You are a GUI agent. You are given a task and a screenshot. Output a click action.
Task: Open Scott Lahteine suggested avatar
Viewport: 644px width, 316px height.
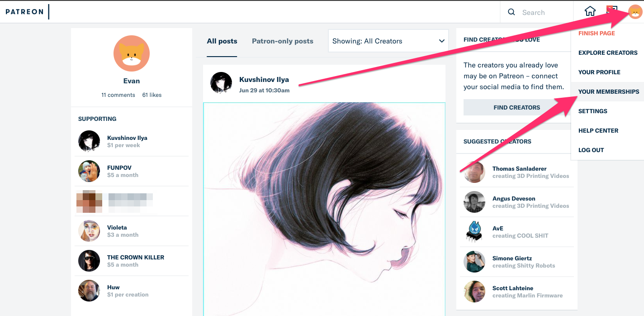(x=474, y=292)
